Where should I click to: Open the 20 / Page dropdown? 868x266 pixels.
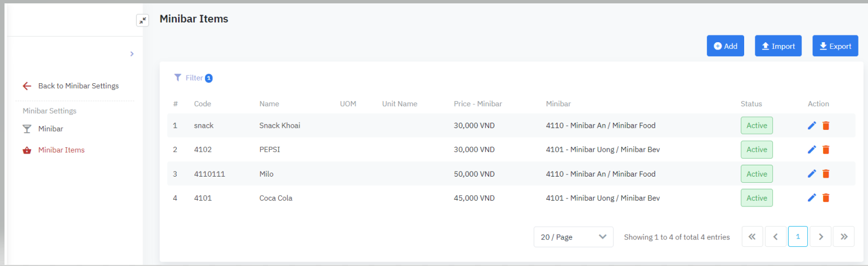[573, 237]
